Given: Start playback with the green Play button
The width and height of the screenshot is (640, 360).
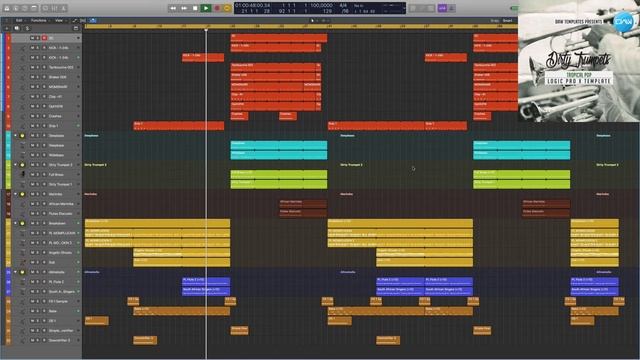Looking at the screenshot, I should coord(206,8).
